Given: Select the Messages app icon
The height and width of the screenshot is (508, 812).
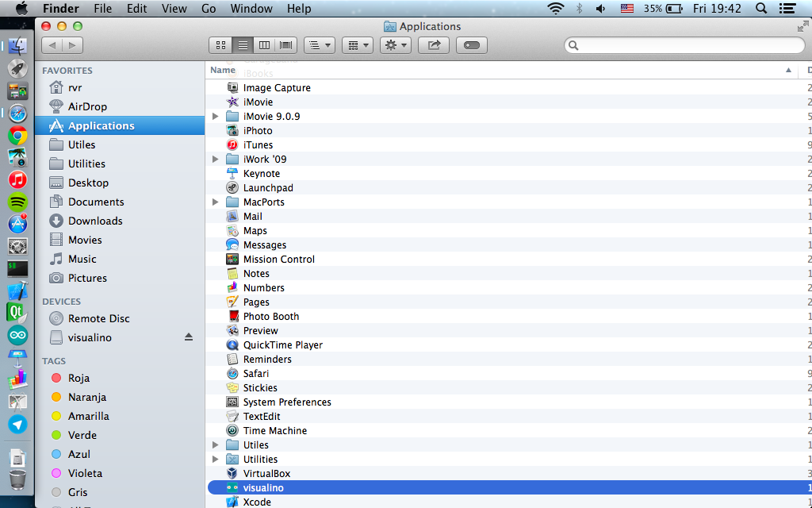Looking at the screenshot, I should pos(232,244).
